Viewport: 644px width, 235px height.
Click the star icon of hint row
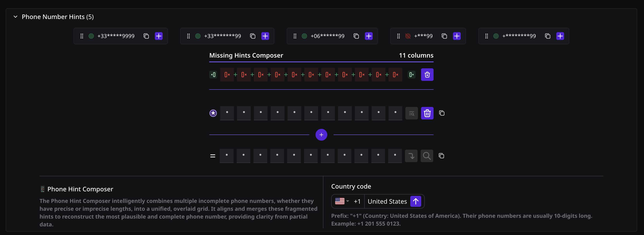(x=213, y=113)
